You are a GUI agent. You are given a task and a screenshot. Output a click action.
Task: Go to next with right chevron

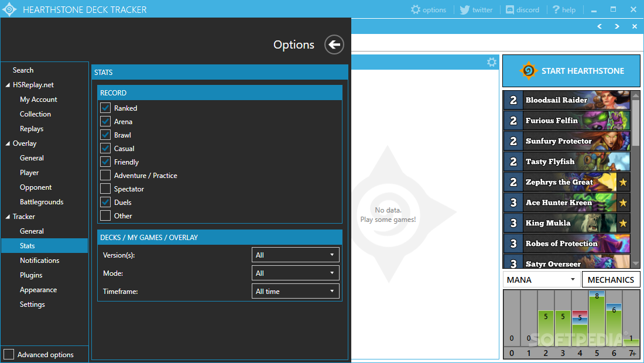click(x=617, y=26)
